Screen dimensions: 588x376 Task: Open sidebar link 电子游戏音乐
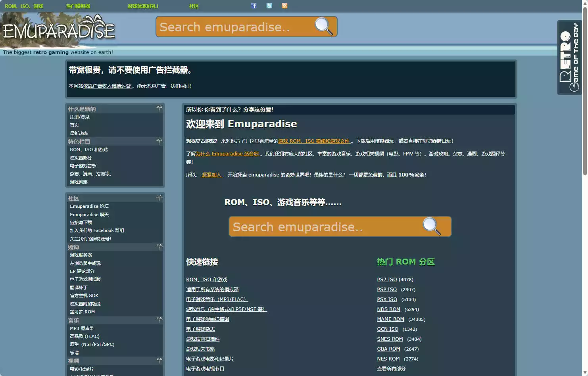pos(83,166)
